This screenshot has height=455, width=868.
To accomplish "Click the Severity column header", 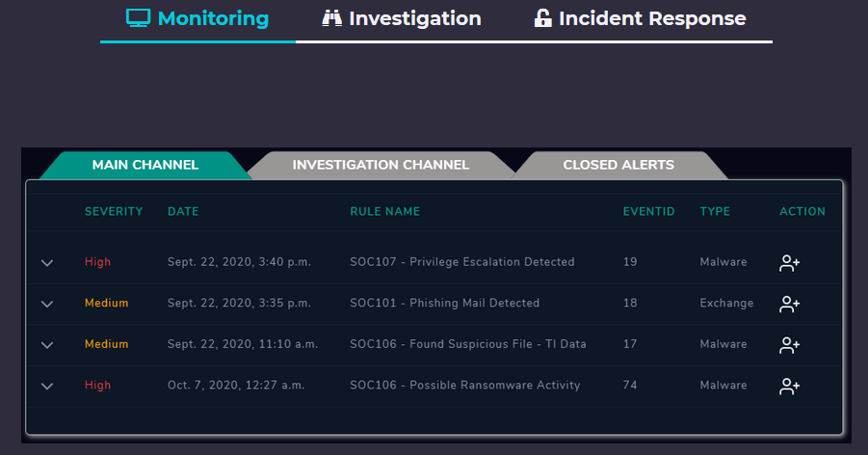I will click(114, 212).
